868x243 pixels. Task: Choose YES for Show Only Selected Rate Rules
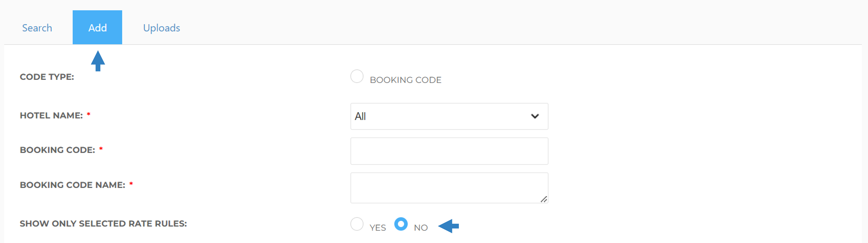357,224
